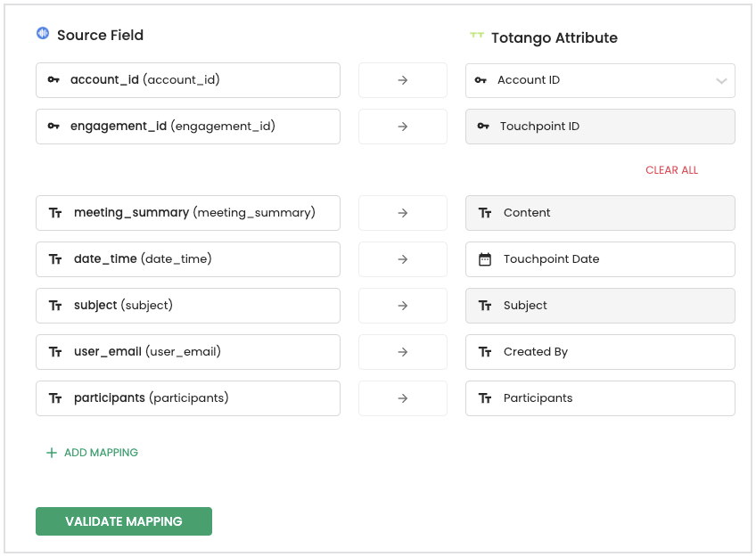Click the text-type icon in Created By attribute
Viewport: 756px width, 557px height.
[x=485, y=352]
